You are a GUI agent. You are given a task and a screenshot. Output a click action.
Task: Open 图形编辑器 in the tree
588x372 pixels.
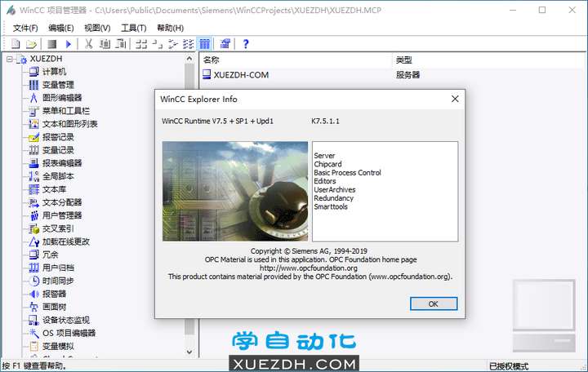pos(62,98)
